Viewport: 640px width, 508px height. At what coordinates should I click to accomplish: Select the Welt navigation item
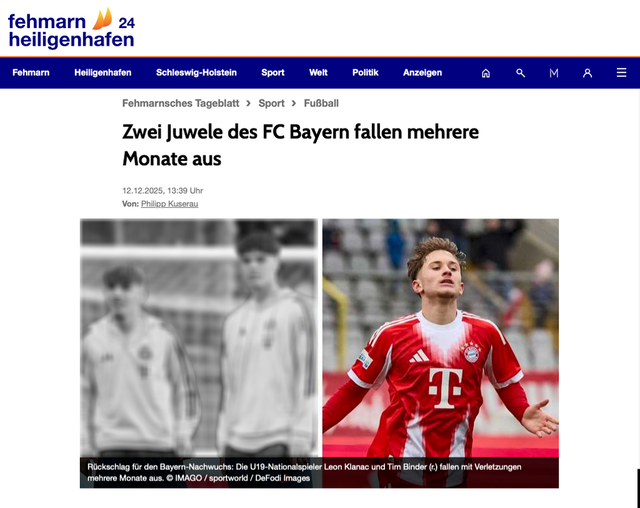pos(318,73)
